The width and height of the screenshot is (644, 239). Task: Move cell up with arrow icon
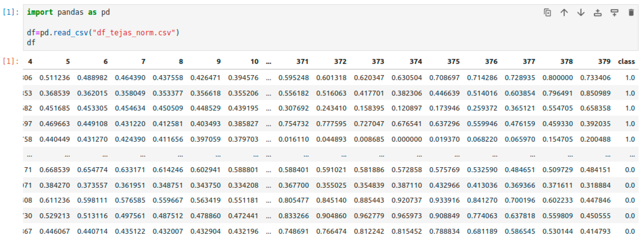pyautogui.click(x=564, y=12)
